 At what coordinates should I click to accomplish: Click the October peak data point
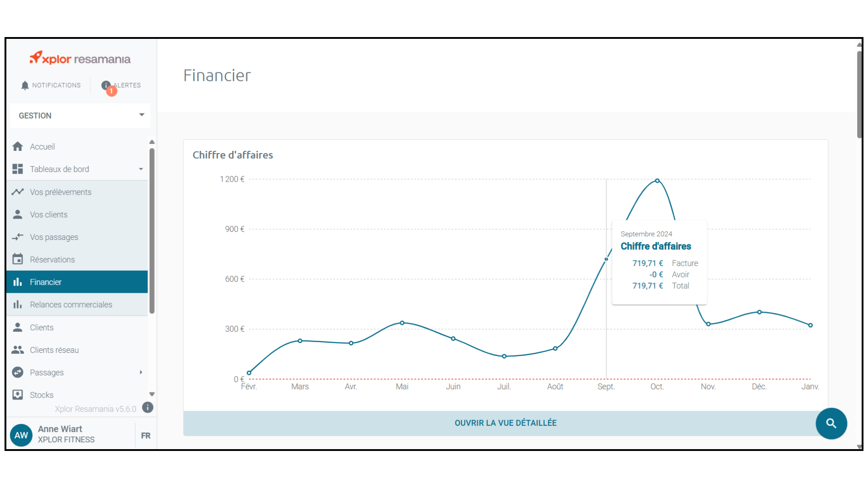point(657,181)
